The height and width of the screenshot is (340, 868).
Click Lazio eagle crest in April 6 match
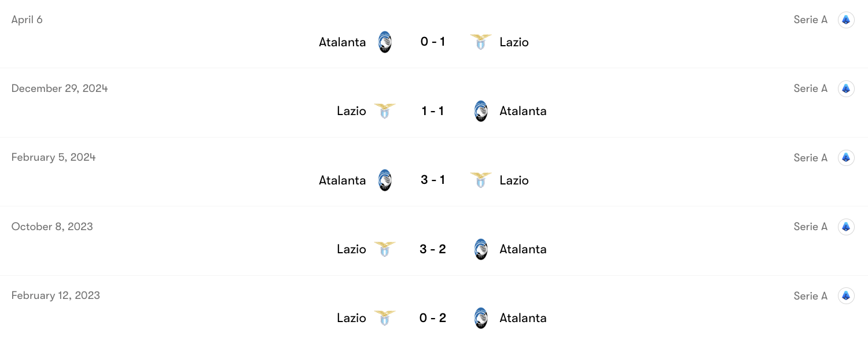click(x=480, y=42)
